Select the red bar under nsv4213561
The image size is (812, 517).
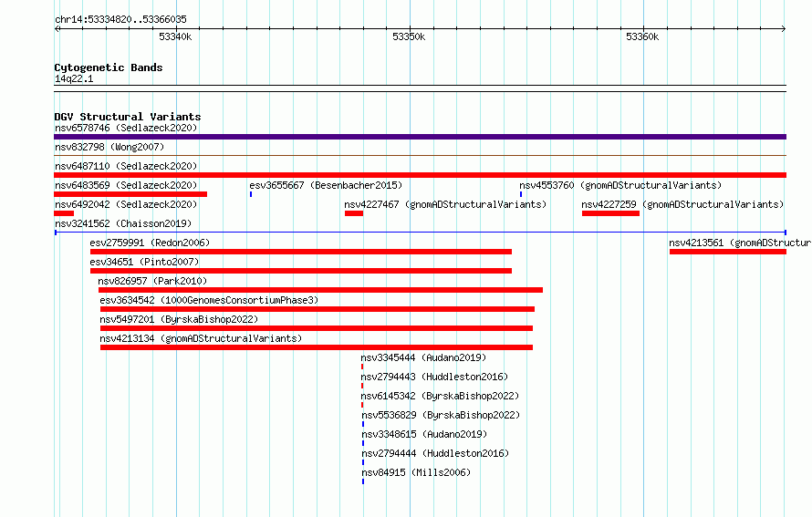[728, 252]
